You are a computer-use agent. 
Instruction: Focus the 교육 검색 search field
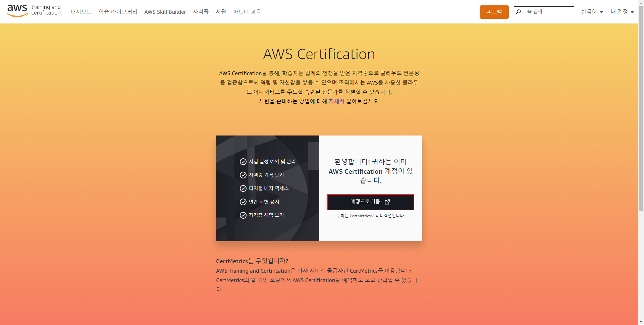[x=544, y=12]
